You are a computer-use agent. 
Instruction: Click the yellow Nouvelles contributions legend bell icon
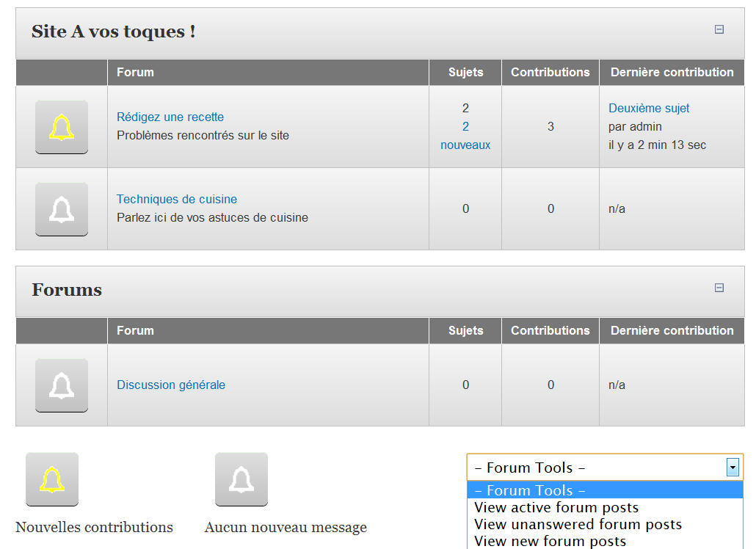coord(52,479)
